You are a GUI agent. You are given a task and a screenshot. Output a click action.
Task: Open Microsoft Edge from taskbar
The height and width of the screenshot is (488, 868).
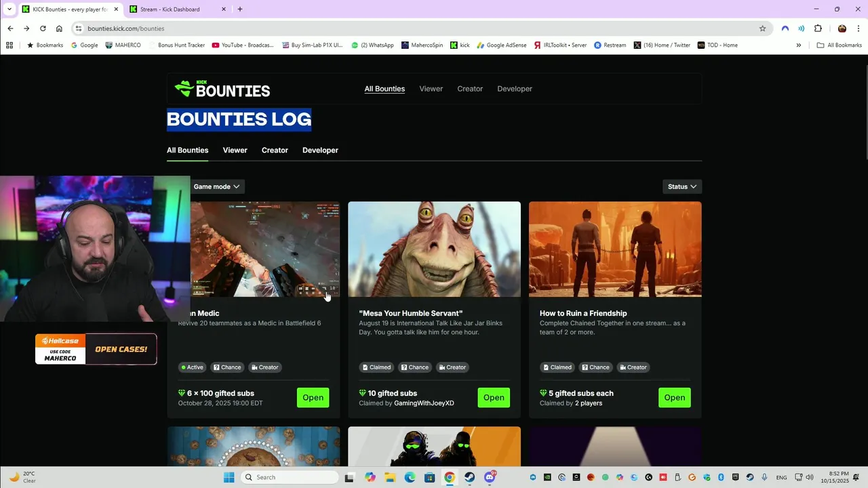pyautogui.click(x=410, y=477)
